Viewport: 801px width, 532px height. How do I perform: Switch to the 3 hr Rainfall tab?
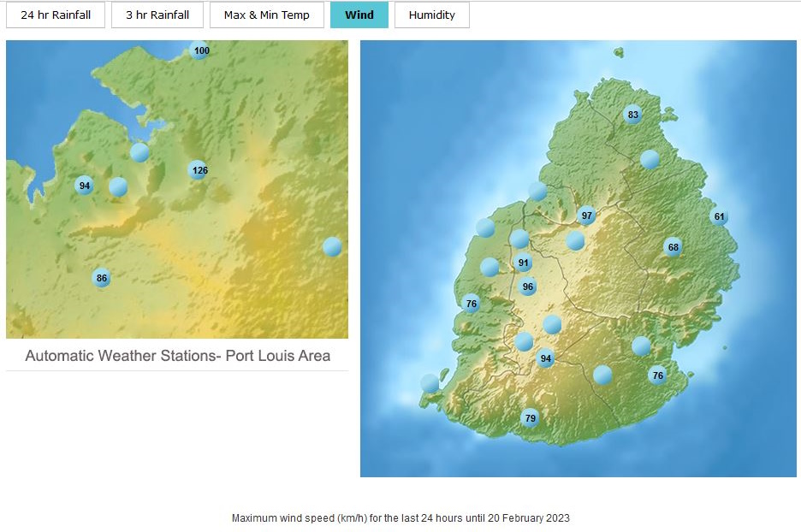157,15
